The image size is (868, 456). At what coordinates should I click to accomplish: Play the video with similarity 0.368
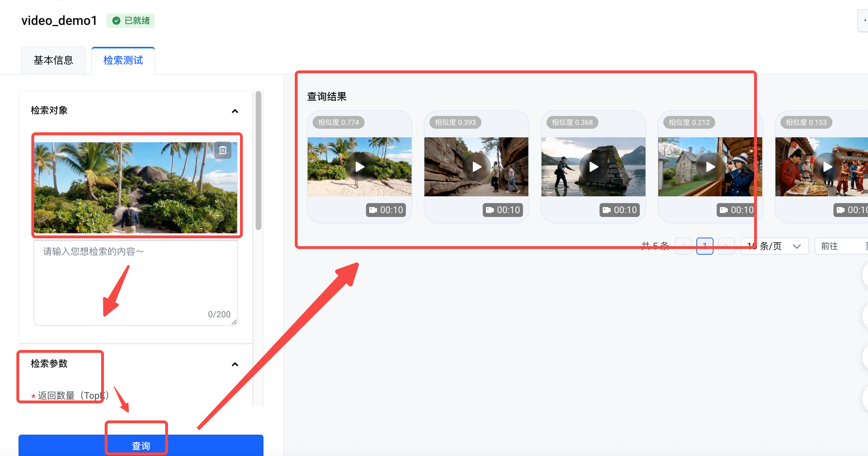594,167
